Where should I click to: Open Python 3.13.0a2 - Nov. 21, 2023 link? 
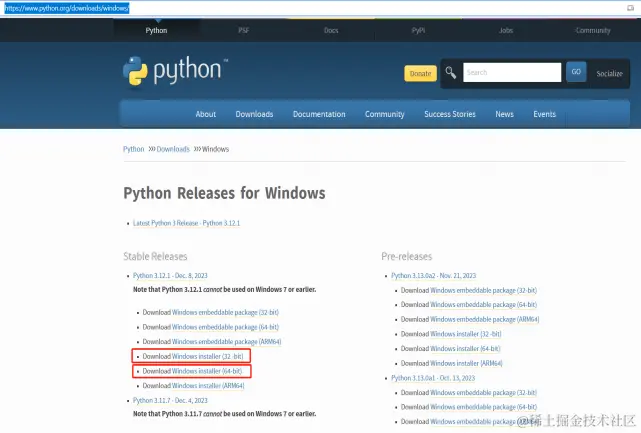coord(433,276)
